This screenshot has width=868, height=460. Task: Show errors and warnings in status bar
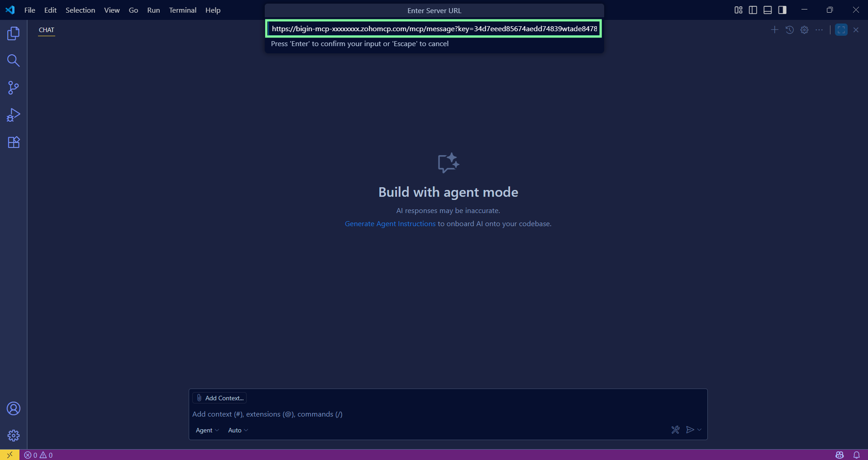click(x=38, y=455)
